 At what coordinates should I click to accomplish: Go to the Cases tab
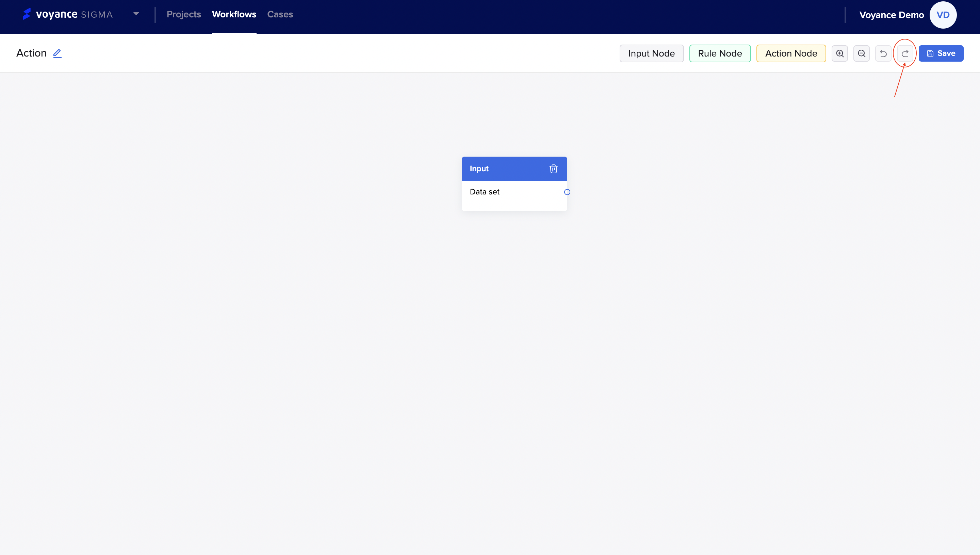tap(280, 15)
